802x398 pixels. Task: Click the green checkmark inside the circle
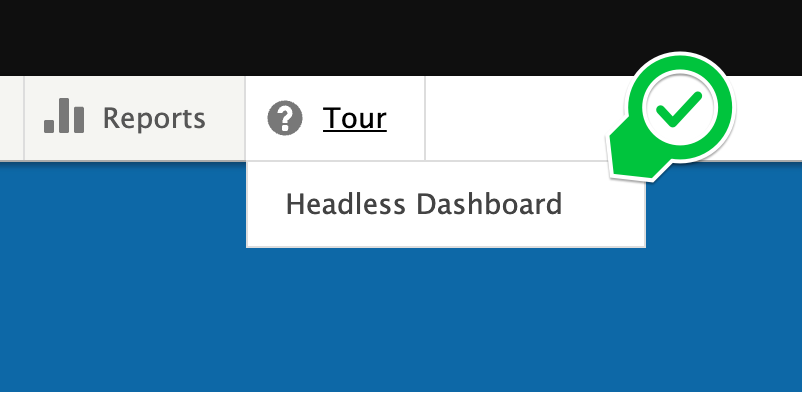tap(679, 109)
